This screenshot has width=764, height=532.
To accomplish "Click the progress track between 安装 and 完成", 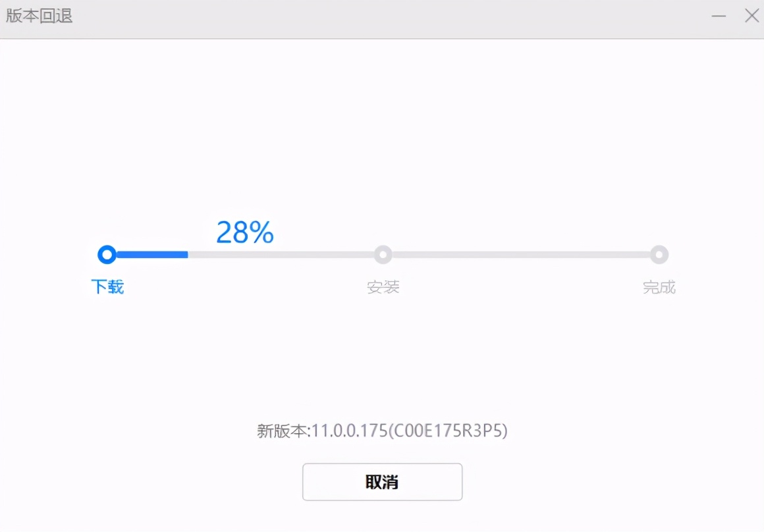I will (520, 255).
